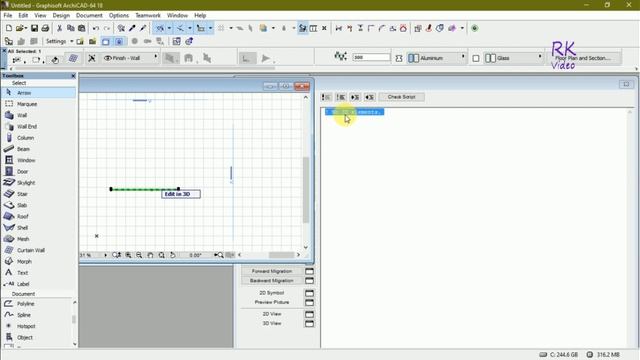
Task: Open the Edit menu
Action: pos(23,16)
